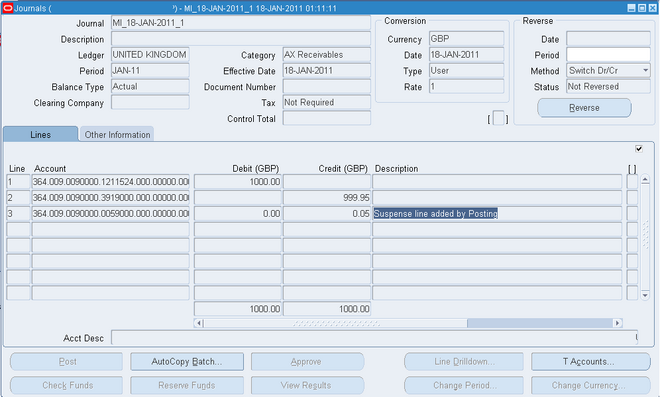Click the lines scrollbar up arrow
Screen dimensions: 660x397
(x=645, y=180)
